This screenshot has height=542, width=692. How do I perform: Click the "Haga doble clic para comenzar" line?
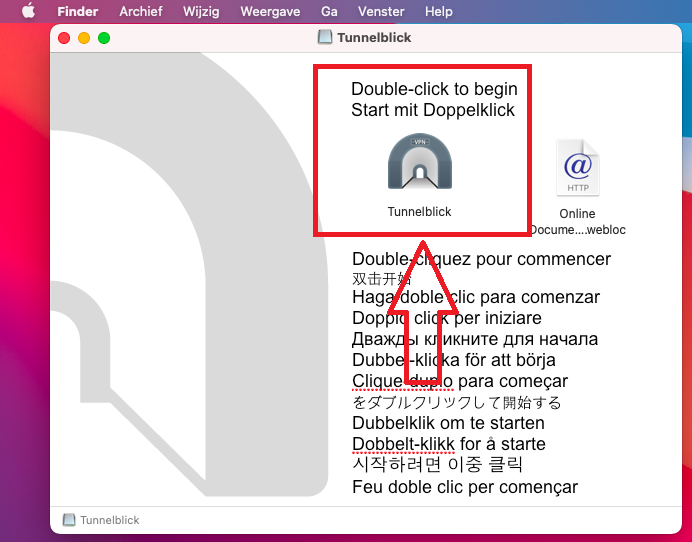(x=476, y=297)
